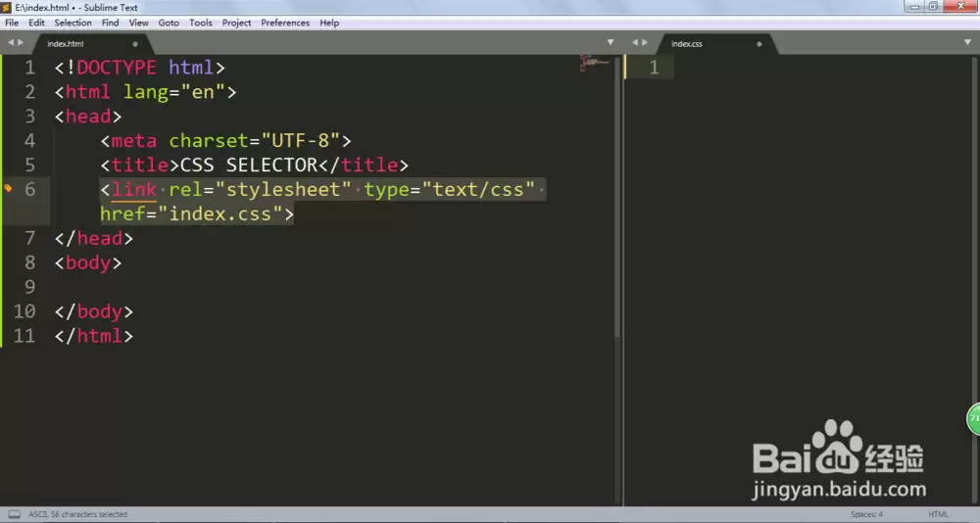Open the Preferences menu

click(x=285, y=23)
